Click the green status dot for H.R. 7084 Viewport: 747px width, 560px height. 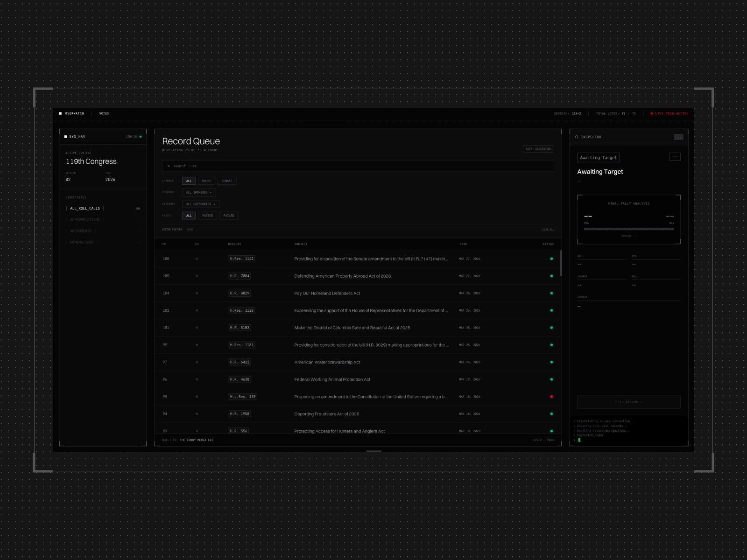click(551, 276)
